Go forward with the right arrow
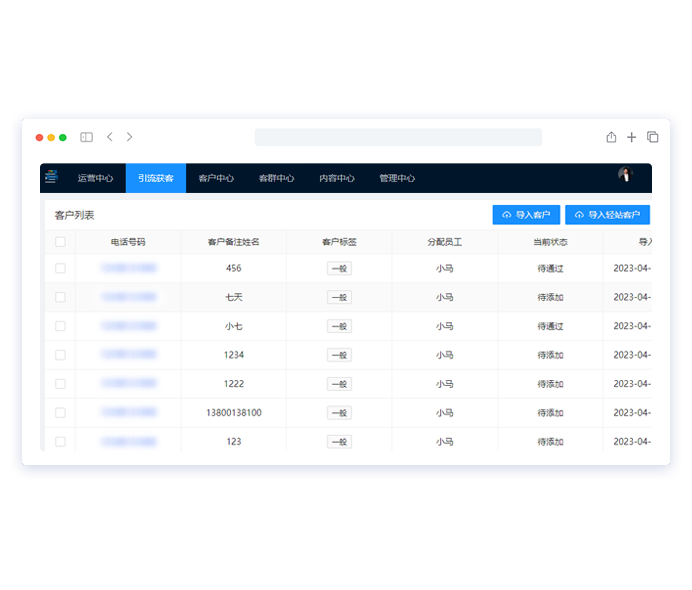 click(129, 137)
